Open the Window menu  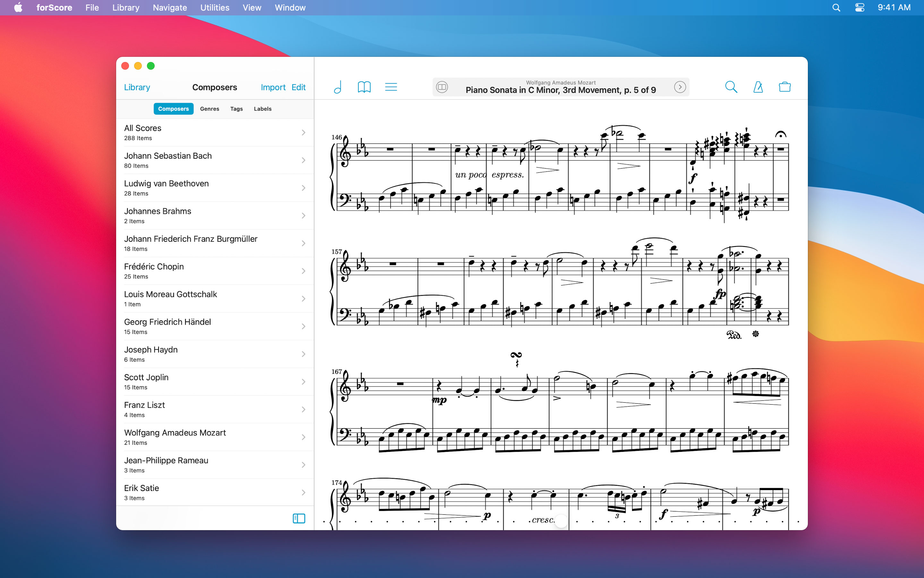point(290,8)
